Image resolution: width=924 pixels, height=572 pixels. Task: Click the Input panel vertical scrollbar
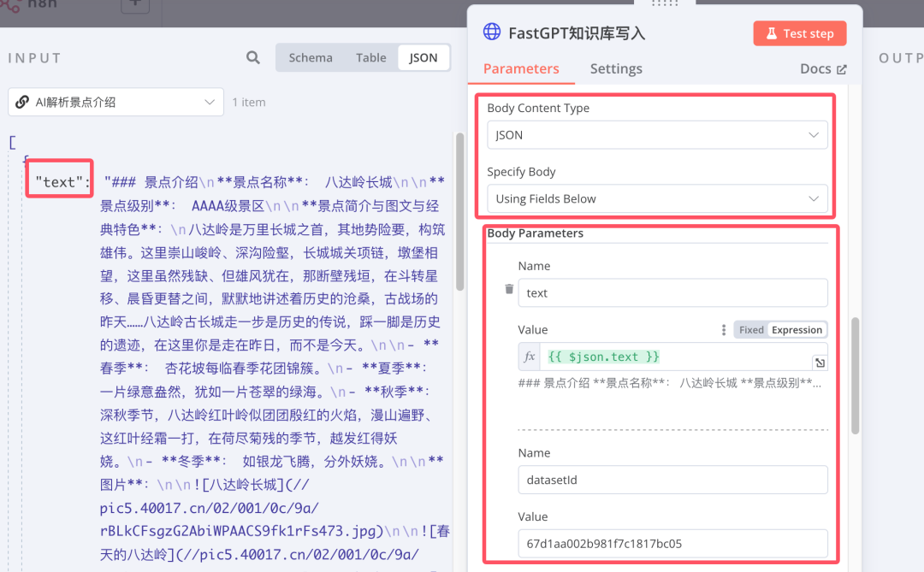pos(459,212)
